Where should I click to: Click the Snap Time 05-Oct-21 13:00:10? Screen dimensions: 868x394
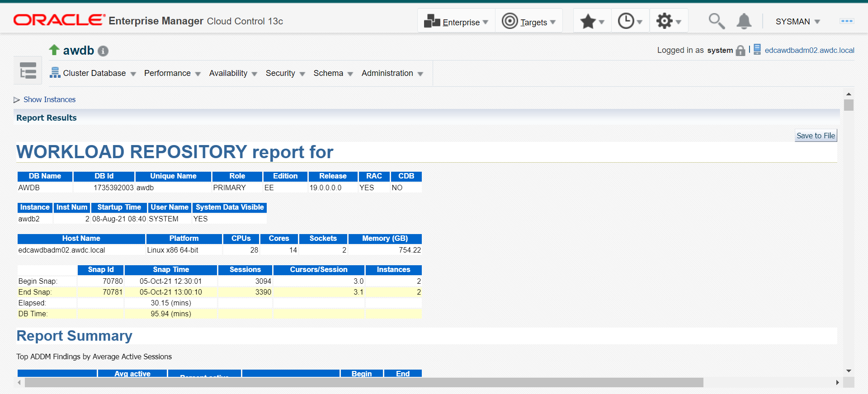click(171, 292)
